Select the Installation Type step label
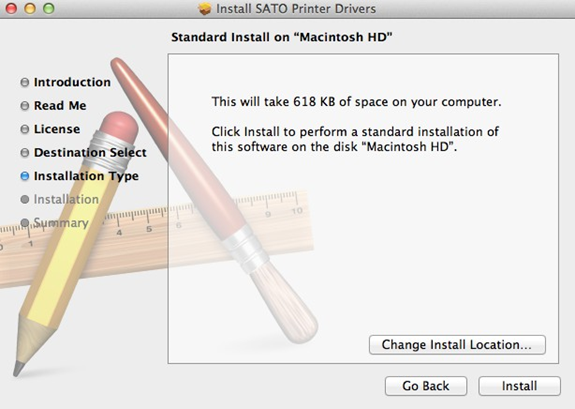Screen dimensions: 575x409 click(x=86, y=176)
